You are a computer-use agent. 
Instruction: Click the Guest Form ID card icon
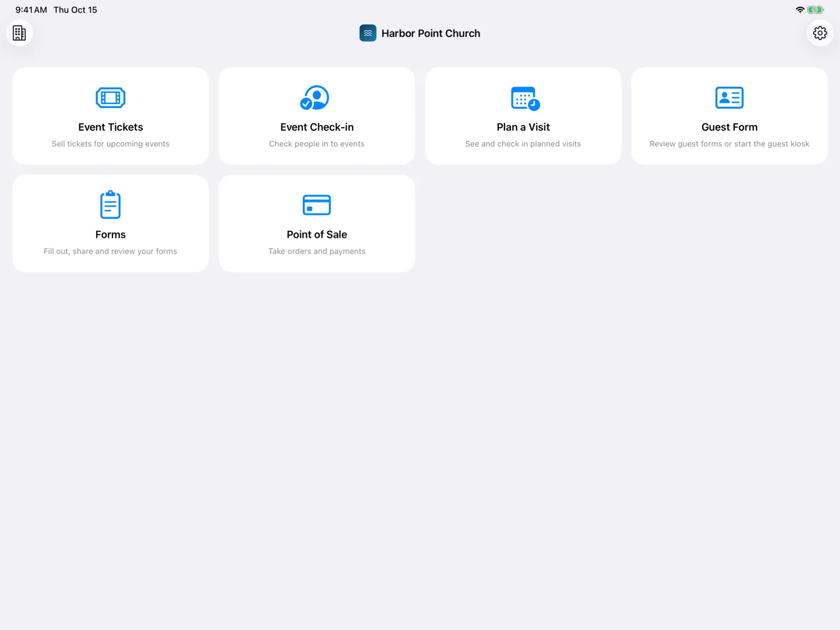tap(729, 98)
